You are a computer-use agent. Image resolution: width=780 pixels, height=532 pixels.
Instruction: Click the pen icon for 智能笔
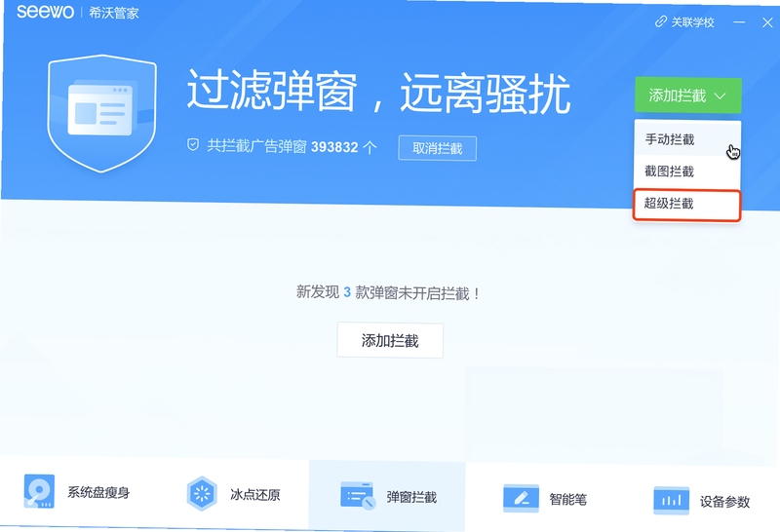tap(521, 498)
